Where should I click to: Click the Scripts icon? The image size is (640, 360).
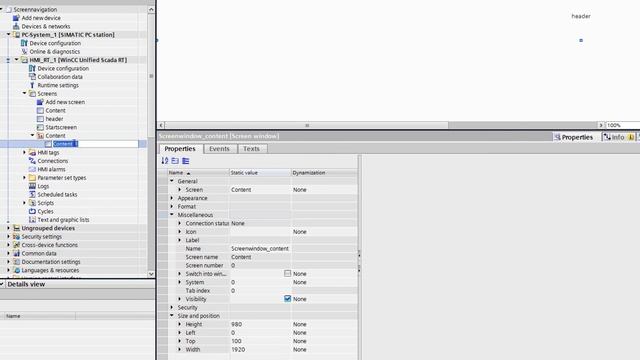32,203
